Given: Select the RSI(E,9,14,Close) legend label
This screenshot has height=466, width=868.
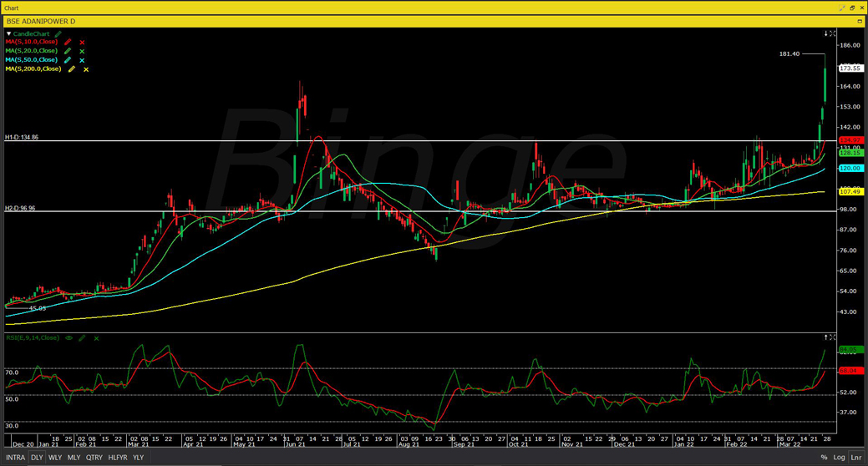Looking at the screenshot, I should coord(33,337).
